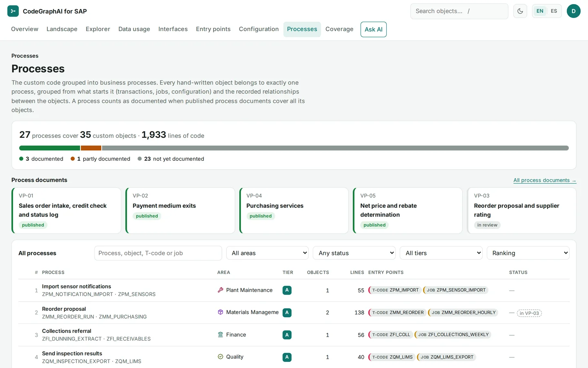Open the All tiers dropdown
Viewport: 588px width, 368px height.
[441, 253]
